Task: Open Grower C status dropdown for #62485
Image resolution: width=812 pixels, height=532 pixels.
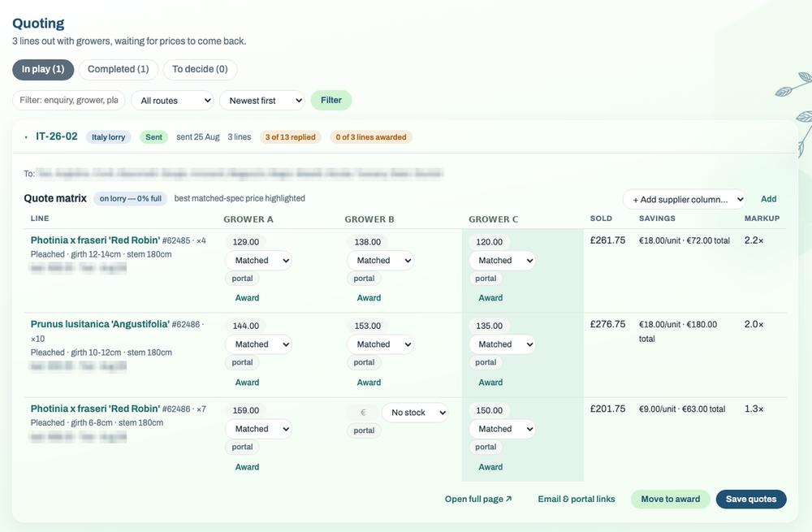Action: pos(502,260)
